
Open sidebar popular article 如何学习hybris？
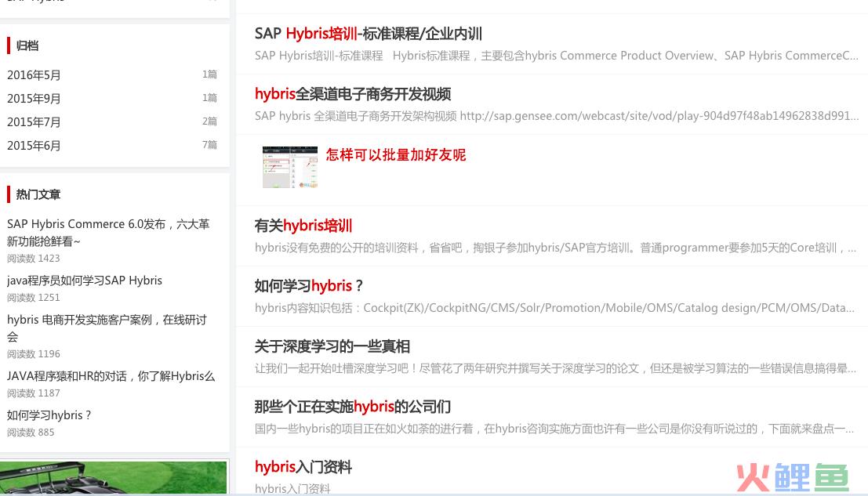[49, 415]
